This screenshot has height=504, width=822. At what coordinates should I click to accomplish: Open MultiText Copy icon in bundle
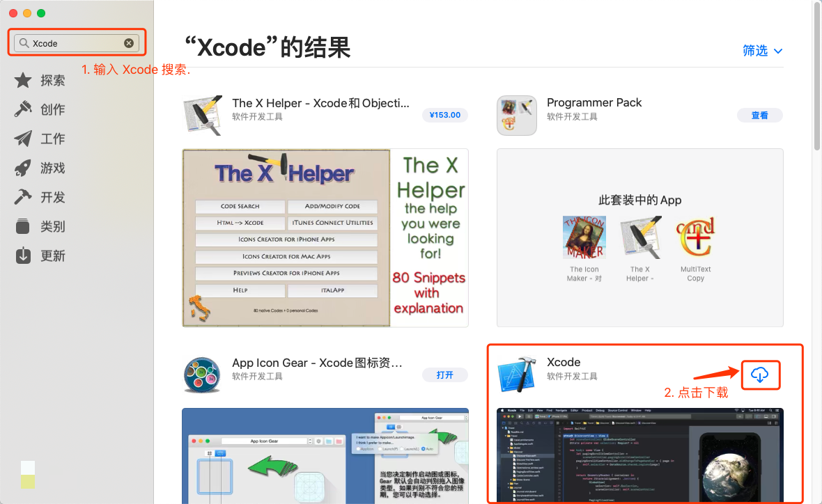click(x=696, y=237)
